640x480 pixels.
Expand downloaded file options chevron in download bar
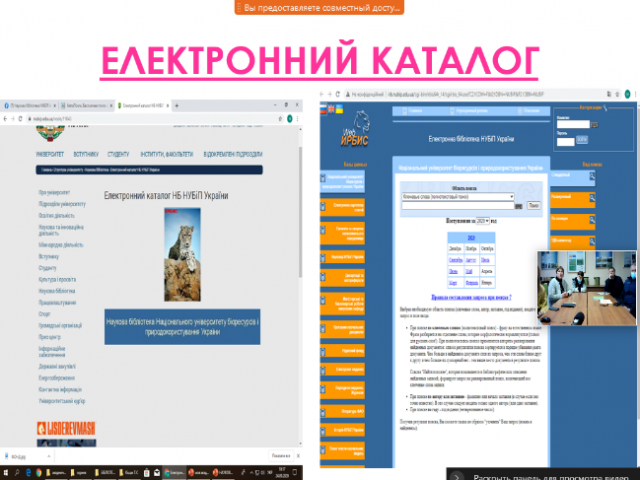(49, 456)
